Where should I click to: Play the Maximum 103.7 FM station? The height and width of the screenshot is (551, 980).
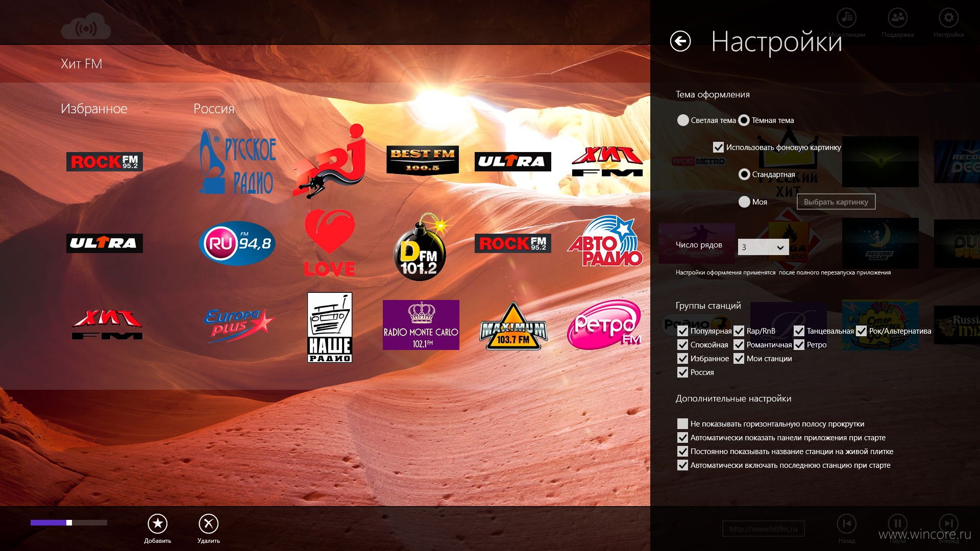point(513,327)
